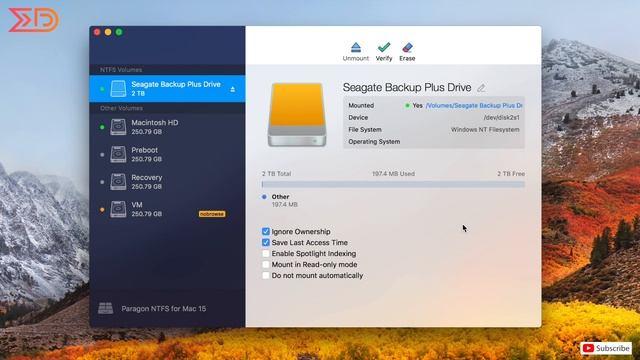Screen dimensions: 640x360
Task: Unmount the selected volume via toolbar
Action: 356,52
